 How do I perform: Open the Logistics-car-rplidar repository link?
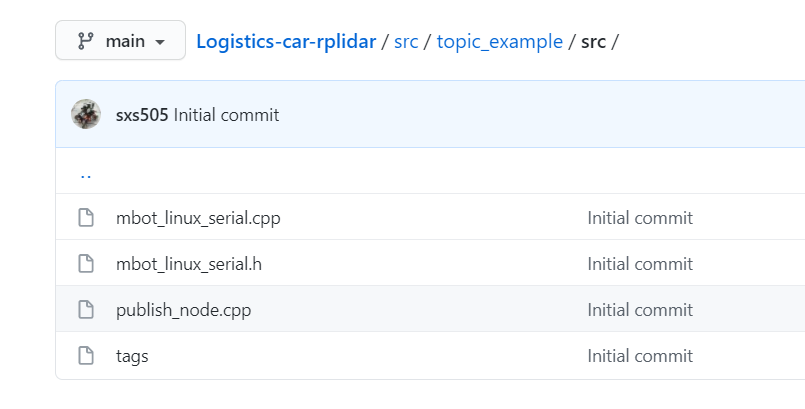point(286,42)
